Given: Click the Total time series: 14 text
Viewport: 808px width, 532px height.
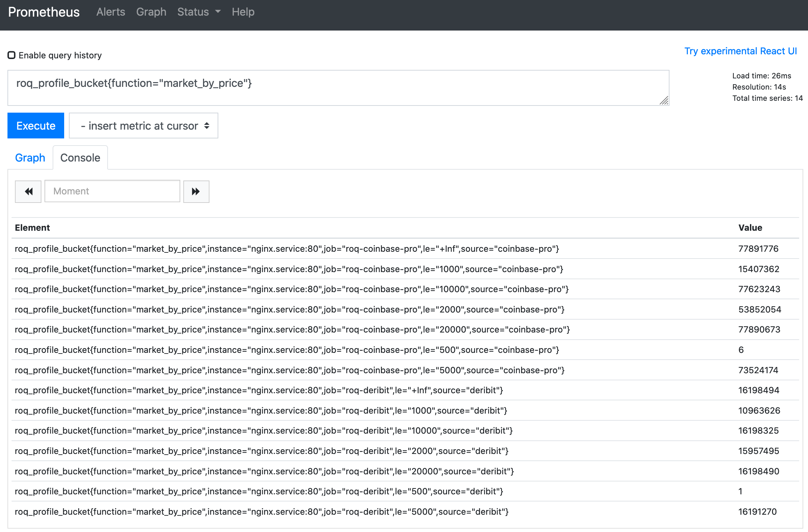Looking at the screenshot, I should point(767,98).
